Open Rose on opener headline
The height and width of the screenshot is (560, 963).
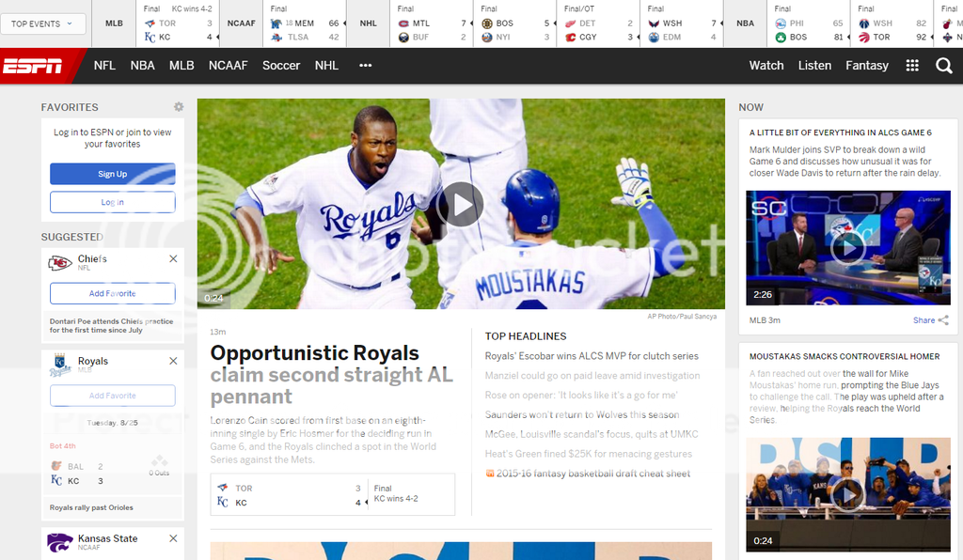(581, 395)
